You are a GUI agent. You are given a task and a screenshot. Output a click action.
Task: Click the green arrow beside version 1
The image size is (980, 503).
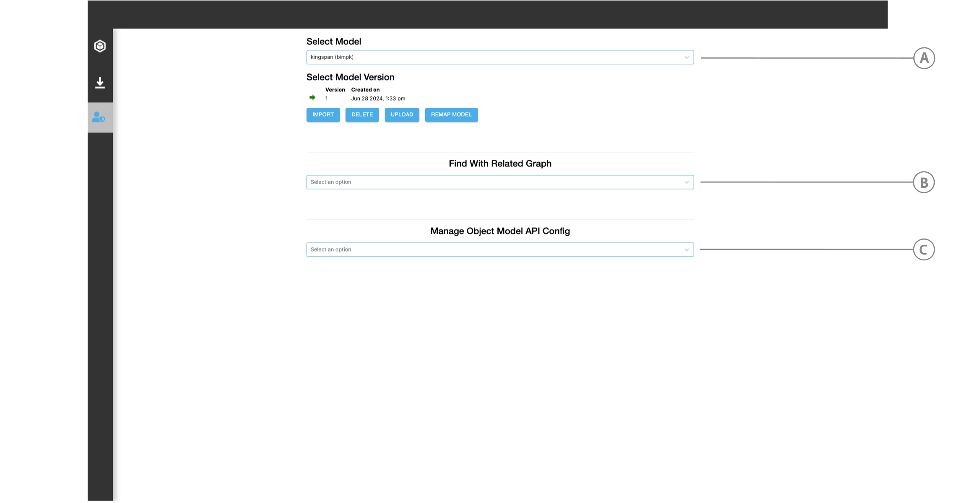[312, 98]
